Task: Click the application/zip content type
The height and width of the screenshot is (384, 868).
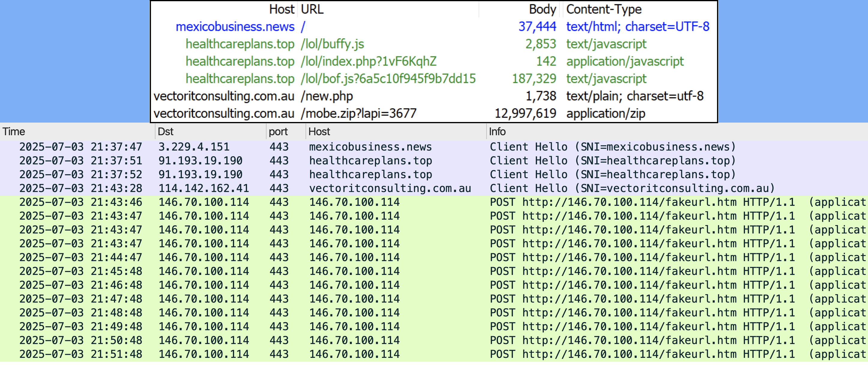Action: (605, 113)
